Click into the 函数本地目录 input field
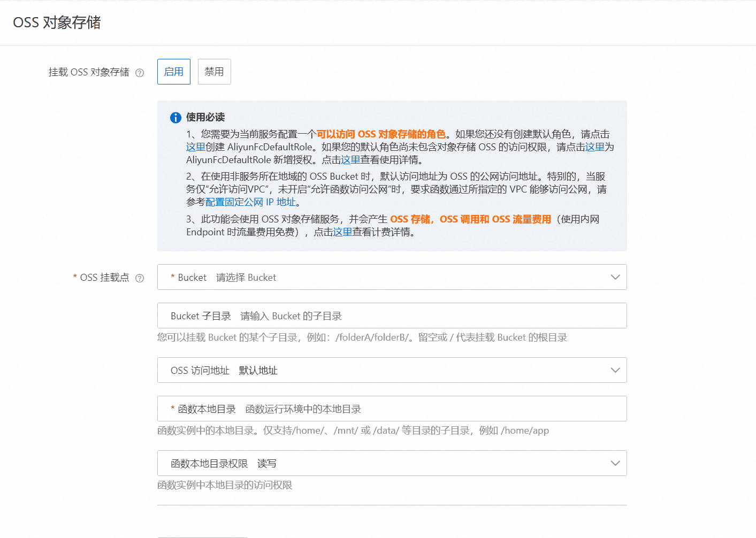The height and width of the screenshot is (538, 756). [x=428, y=409]
